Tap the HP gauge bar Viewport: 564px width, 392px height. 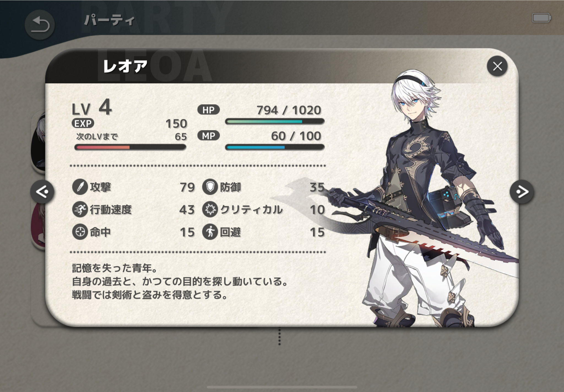[275, 121]
